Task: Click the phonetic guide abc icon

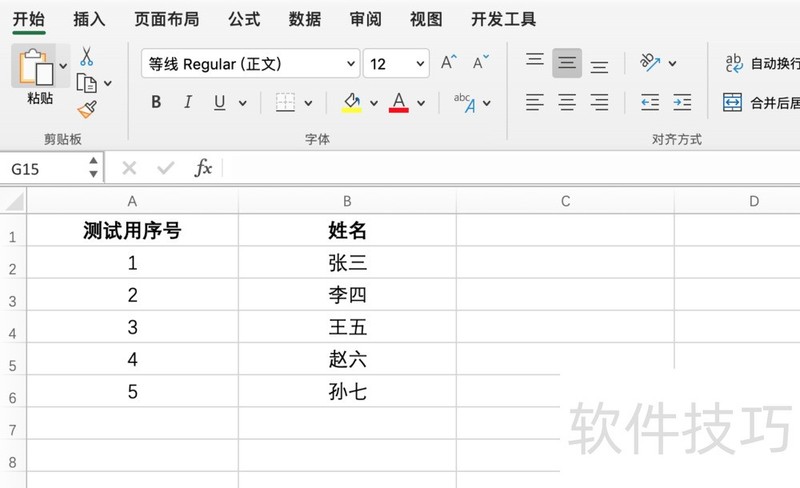Action: tap(464, 103)
